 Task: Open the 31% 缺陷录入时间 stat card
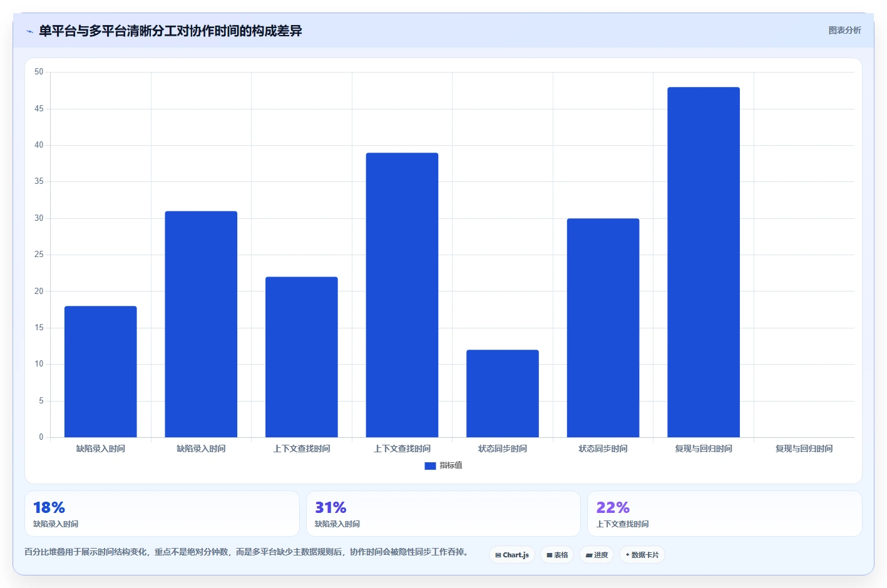(443, 514)
